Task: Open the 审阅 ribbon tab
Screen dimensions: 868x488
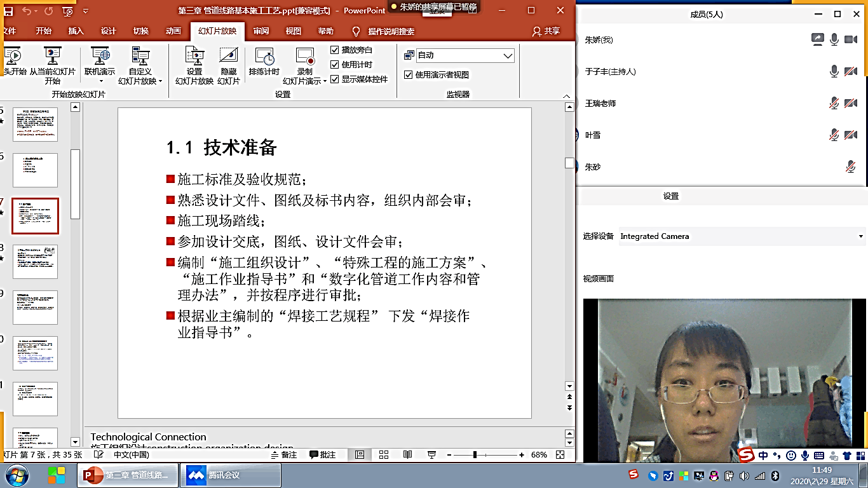Action: pyautogui.click(x=261, y=31)
